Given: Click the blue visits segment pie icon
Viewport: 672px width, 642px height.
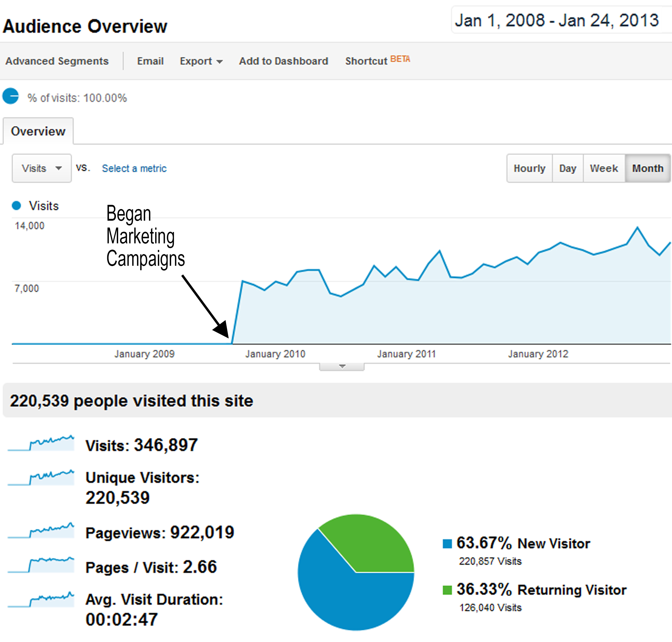Looking at the screenshot, I should pyautogui.click(x=11, y=96).
